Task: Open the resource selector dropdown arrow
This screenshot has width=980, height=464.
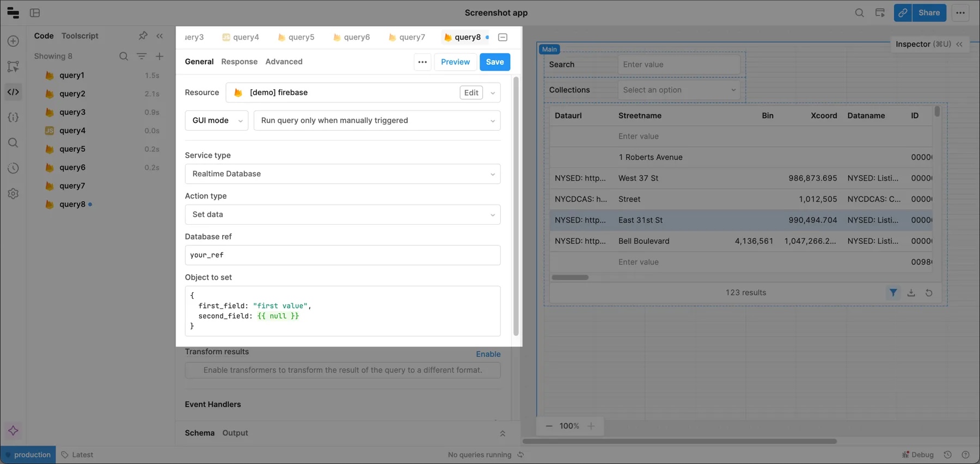Action: tap(493, 93)
